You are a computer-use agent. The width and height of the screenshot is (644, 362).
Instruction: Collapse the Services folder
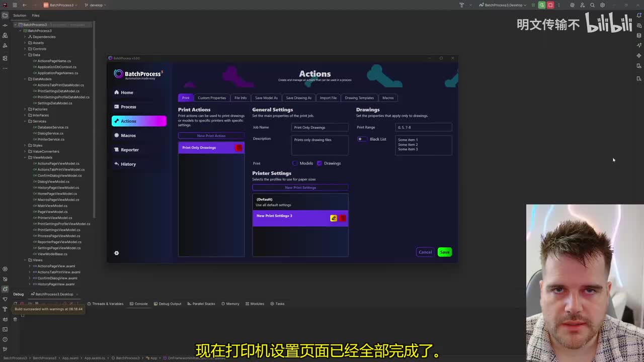[24, 121]
